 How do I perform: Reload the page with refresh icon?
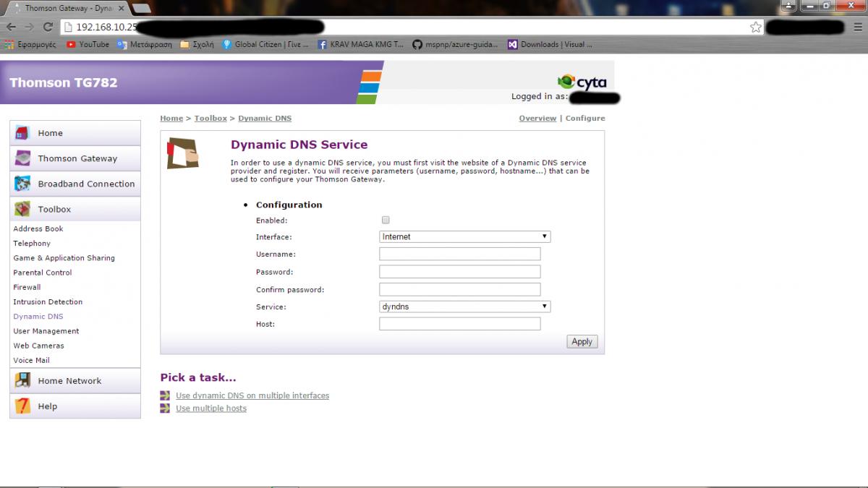click(48, 27)
